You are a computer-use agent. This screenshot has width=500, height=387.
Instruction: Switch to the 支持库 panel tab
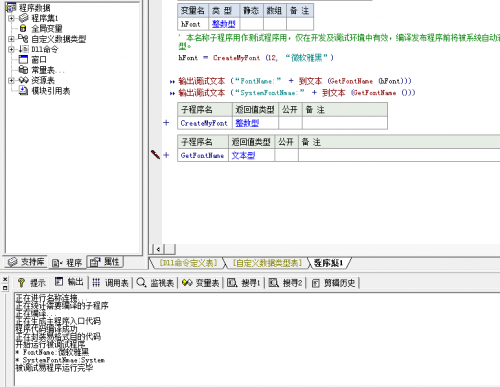tap(26, 262)
